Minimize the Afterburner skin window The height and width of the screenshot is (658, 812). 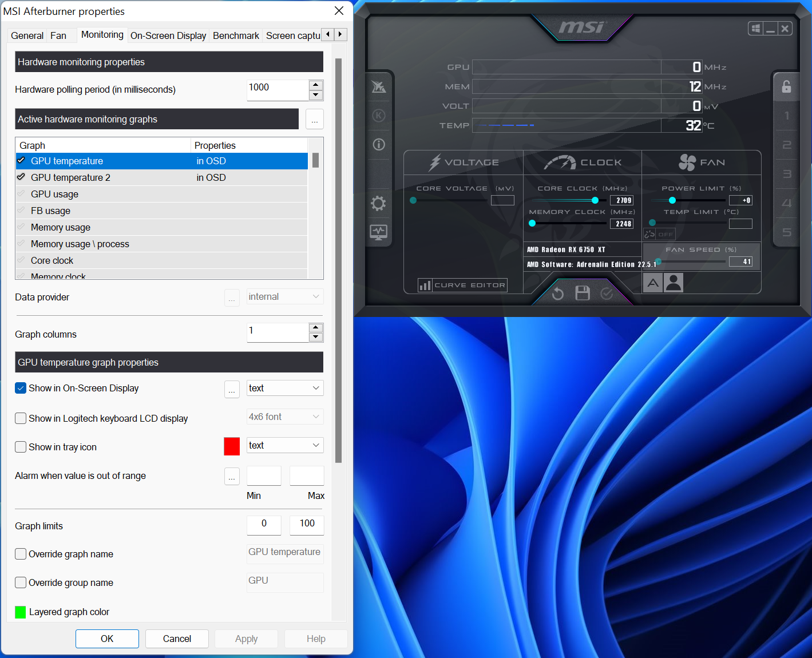click(770, 29)
